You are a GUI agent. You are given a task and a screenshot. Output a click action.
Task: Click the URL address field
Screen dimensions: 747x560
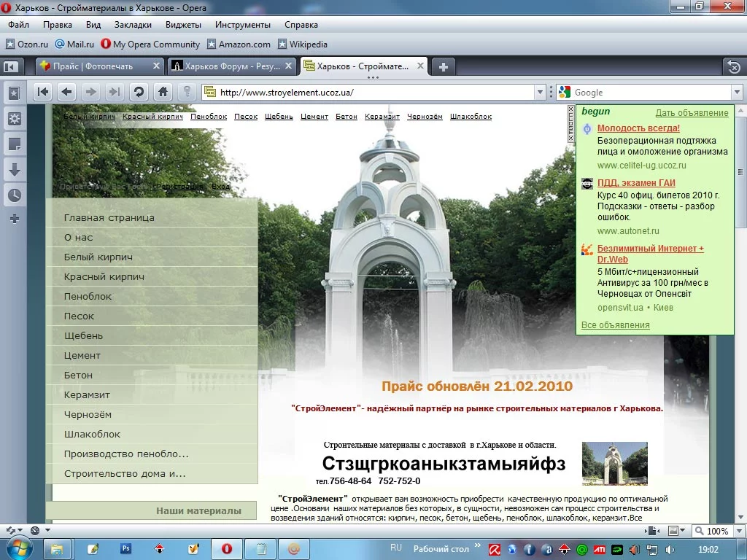click(372, 93)
